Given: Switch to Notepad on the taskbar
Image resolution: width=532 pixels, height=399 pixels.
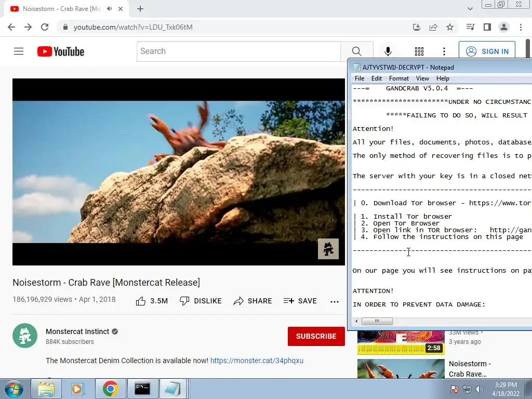Looking at the screenshot, I should [x=173, y=389].
